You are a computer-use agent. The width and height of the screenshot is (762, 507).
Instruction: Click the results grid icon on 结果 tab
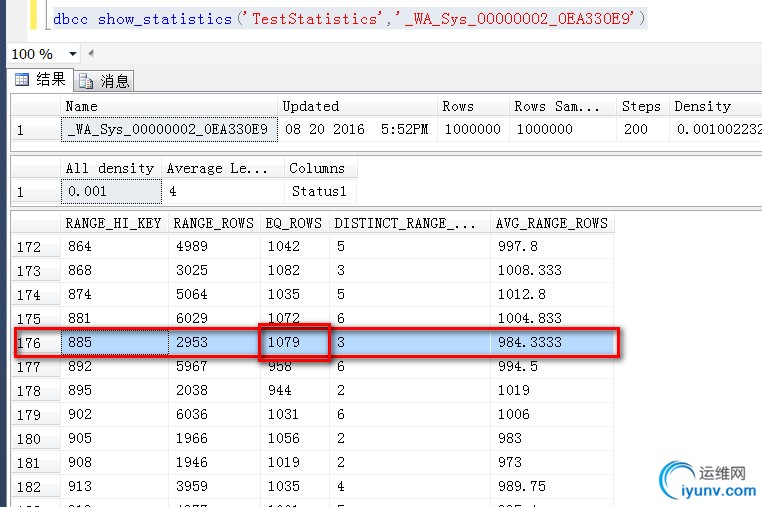coord(22,79)
